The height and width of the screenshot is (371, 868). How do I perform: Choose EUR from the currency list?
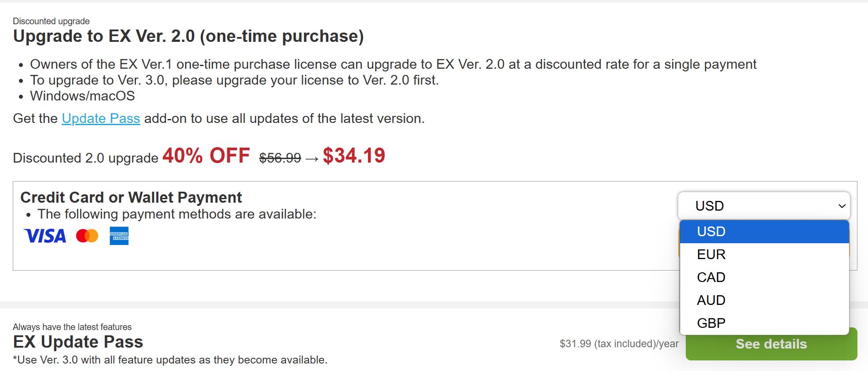click(x=764, y=254)
